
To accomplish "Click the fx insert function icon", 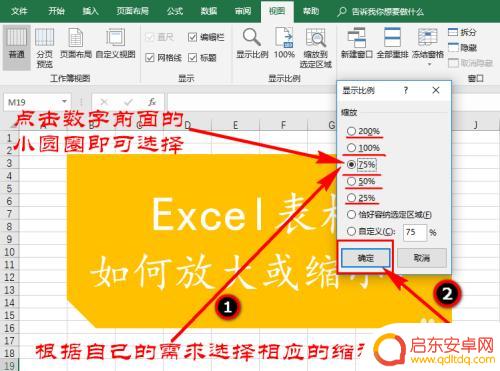I will click(152, 102).
